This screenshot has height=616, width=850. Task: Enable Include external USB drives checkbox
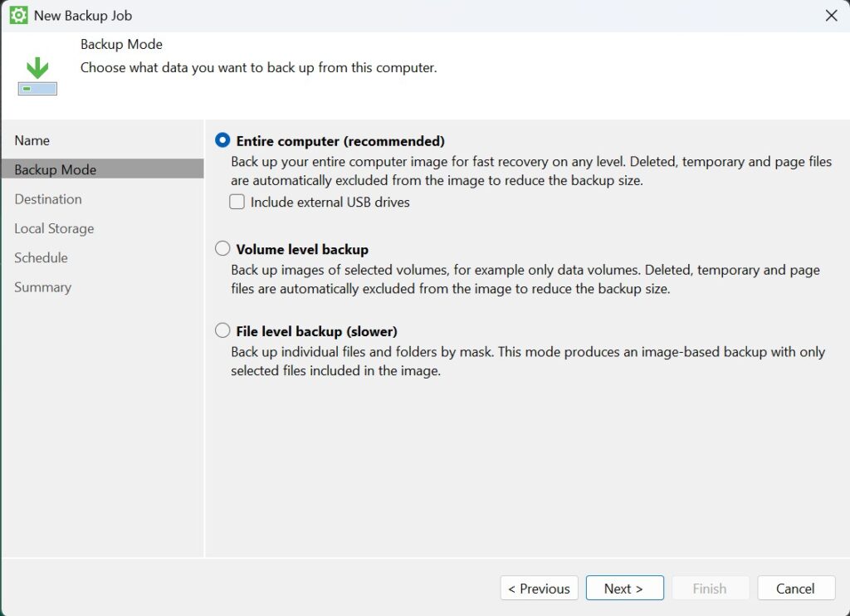pyautogui.click(x=237, y=202)
